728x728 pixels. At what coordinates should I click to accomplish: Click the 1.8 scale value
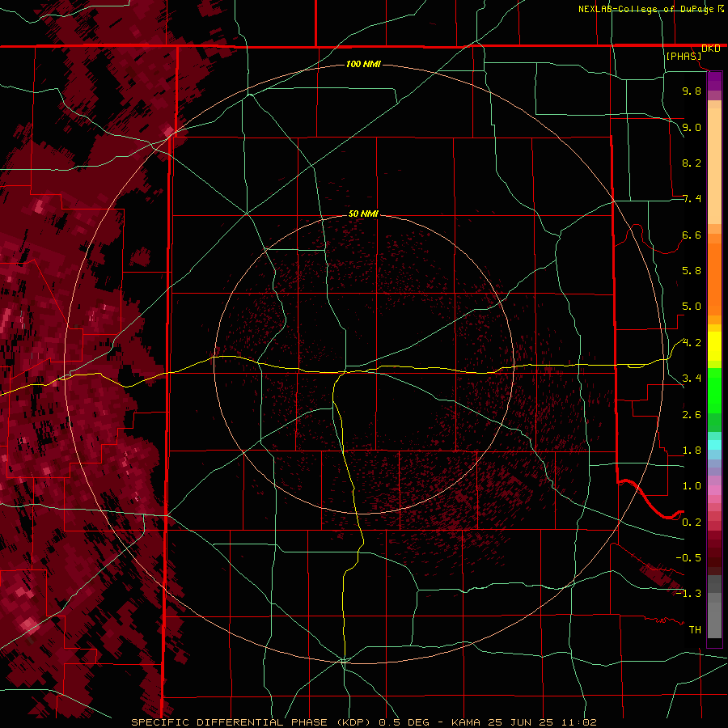[692, 451]
